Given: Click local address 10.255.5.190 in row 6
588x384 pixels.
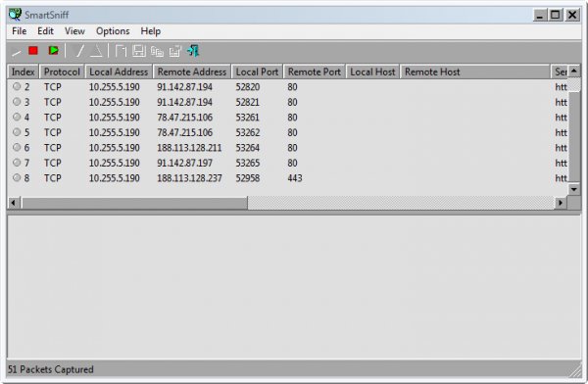Looking at the screenshot, I should (115, 148).
